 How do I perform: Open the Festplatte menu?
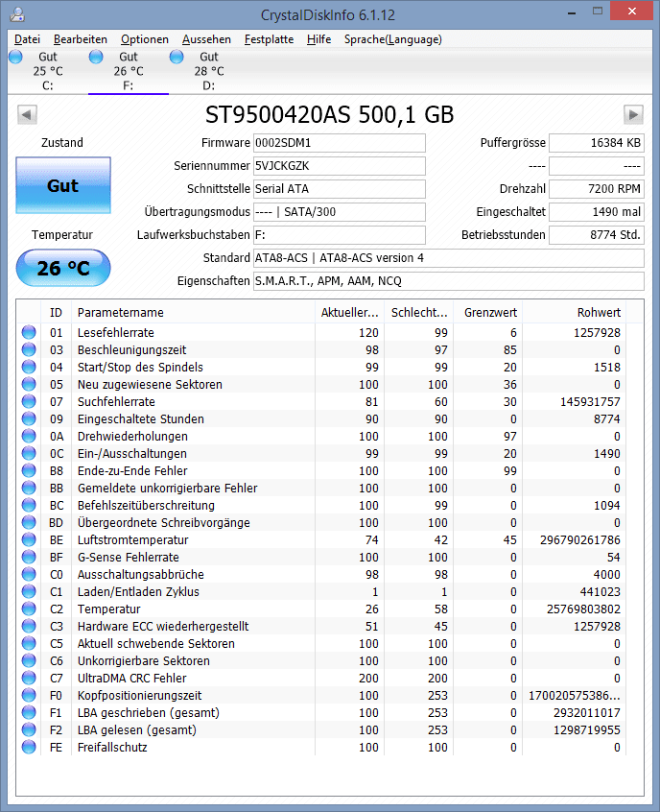[269, 39]
